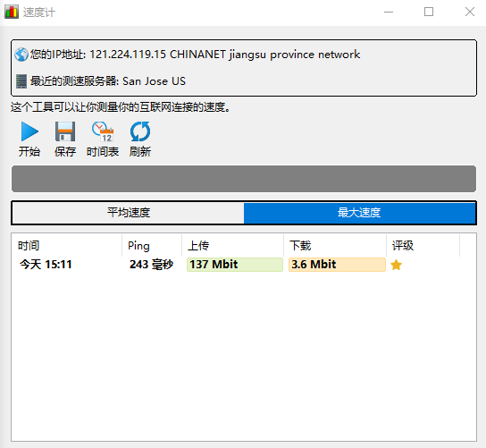Click the globe icon beside IP address
Image resolution: width=486 pixels, height=448 pixels.
coord(21,55)
